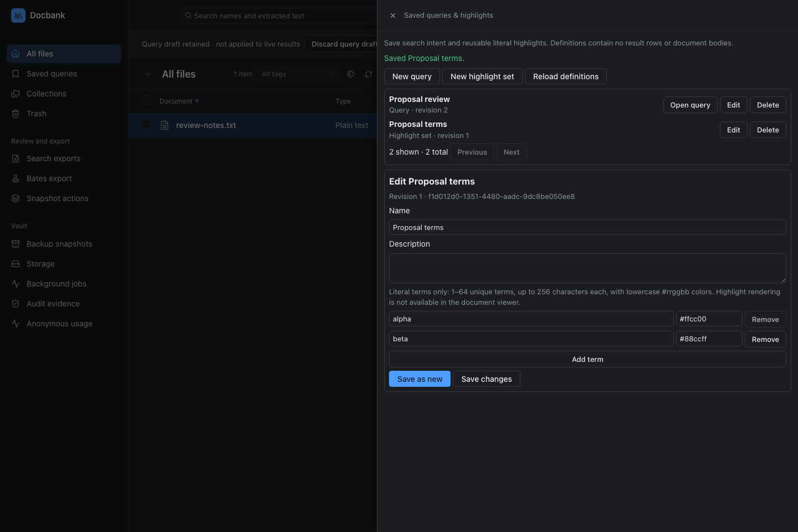Click Reload definitions
The height and width of the screenshot is (532, 798).
[566, 76]
